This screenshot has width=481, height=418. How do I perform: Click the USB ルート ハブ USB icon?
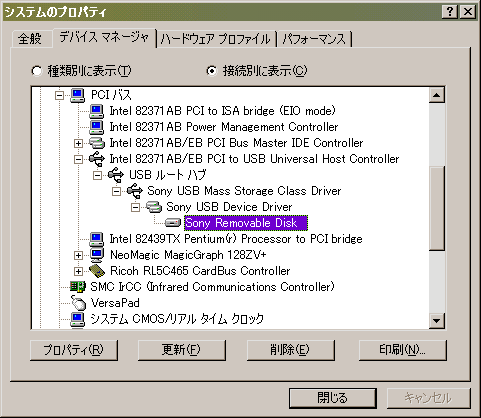tap(116, 175)
